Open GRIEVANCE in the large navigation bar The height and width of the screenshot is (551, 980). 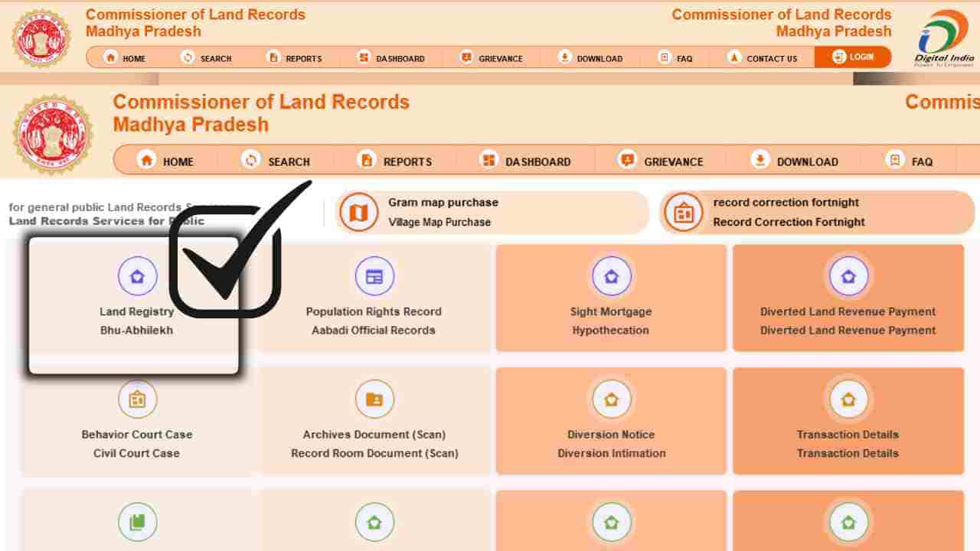(x=661, y=161)
